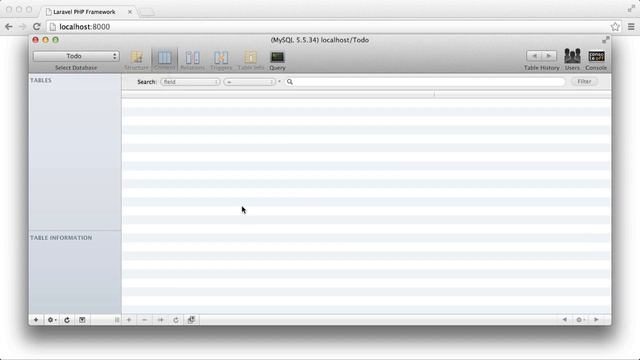This screenshot has width=640, height=360.
Task: Open a new Chrome tab
Action: tap(147, 13)
